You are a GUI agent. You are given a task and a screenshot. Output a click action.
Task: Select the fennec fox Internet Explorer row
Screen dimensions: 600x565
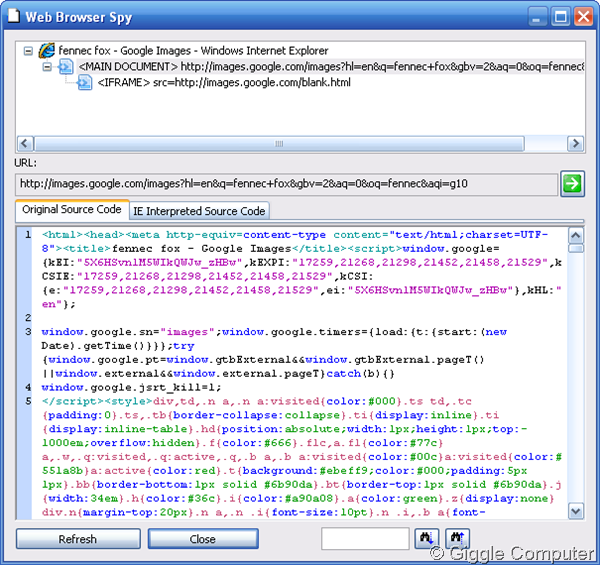[193, 50]
